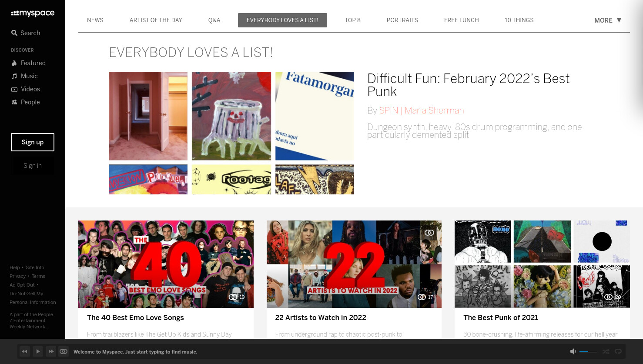Click the connect icon on the 40 Best Emo card

pos(233,297)
